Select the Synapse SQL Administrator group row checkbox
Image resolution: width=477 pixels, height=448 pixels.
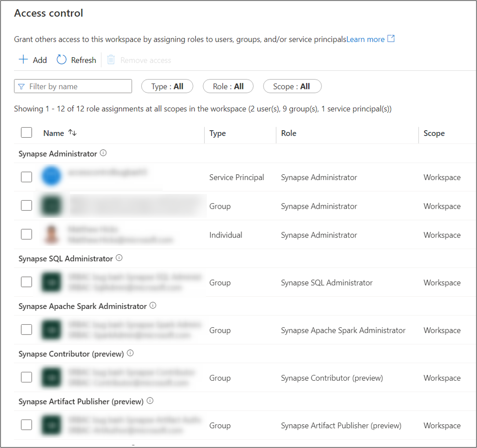pyautogui.click(x=26, y=282)
